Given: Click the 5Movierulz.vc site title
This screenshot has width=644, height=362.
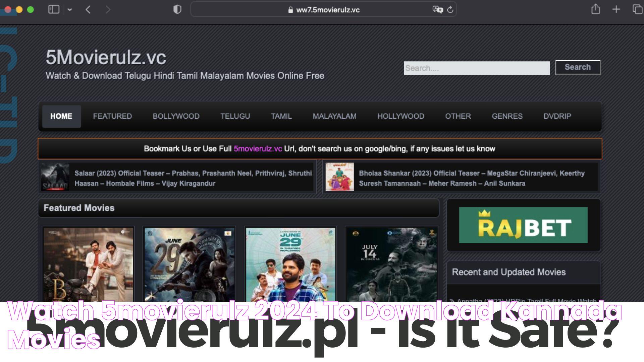Looking at the screenshot, I should 106,57.
